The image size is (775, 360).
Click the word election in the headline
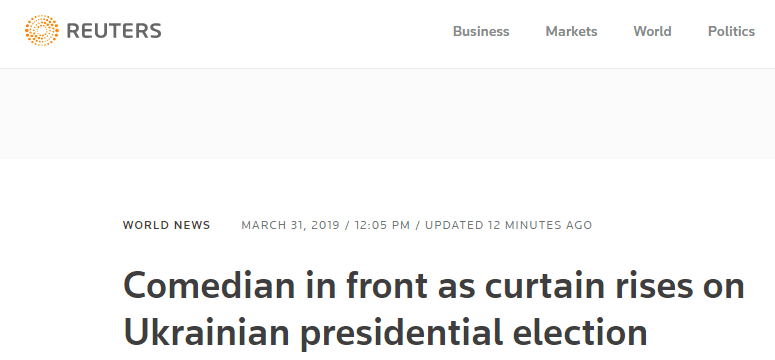click(x=580, y=332)
